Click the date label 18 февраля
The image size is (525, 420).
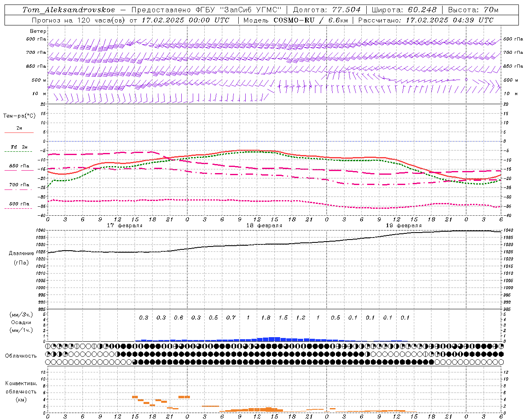pyautogui.click(x=264, y=226)
